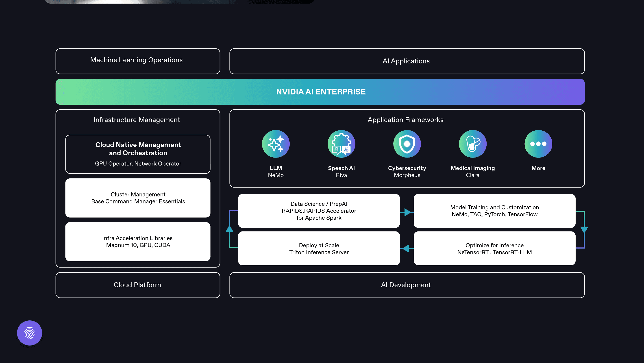Click the Deploy at Scale Triton card
The image size is (644, 363).
point(319,248)
